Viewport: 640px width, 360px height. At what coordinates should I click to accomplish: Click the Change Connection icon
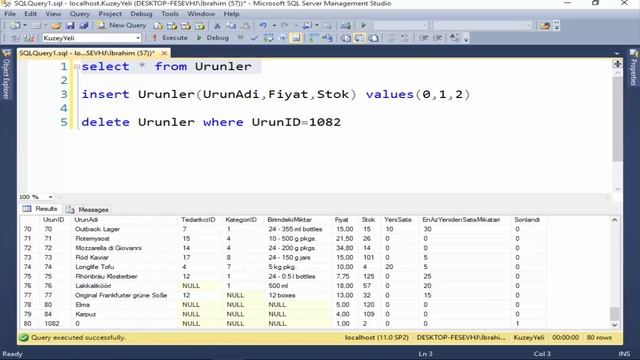(x=29, y=38)
